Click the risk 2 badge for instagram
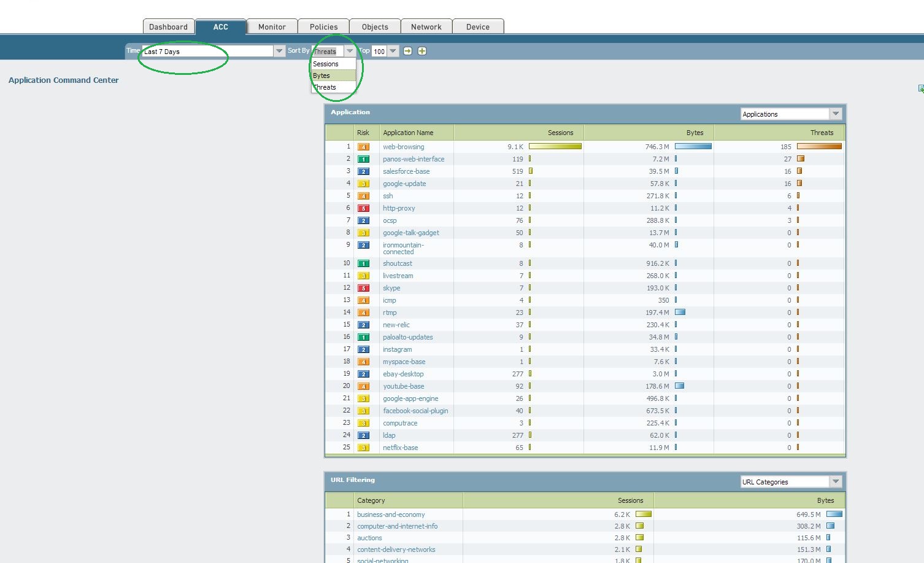The width and height of the screenshot is (924, 563). (363, 350)
